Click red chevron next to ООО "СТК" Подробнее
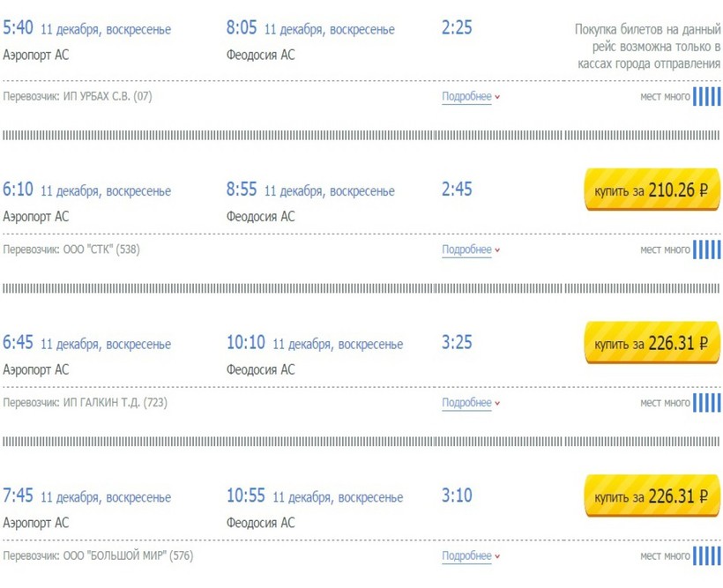Screen dimensions: 723x588 click(x=497, y=250)
